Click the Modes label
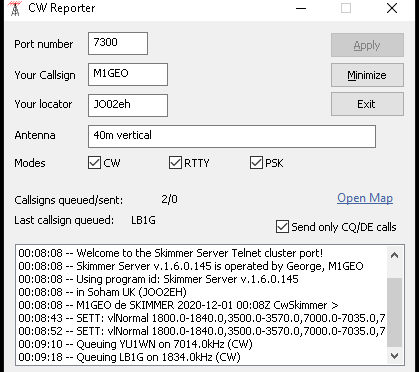 (30, 163)
